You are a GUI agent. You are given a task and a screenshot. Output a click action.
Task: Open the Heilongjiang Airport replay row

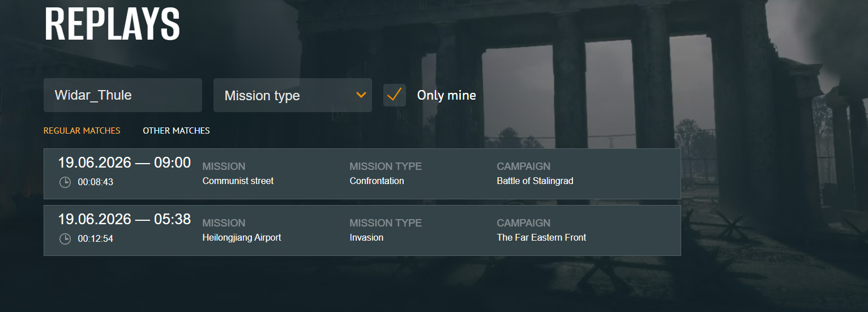[362, 230]
